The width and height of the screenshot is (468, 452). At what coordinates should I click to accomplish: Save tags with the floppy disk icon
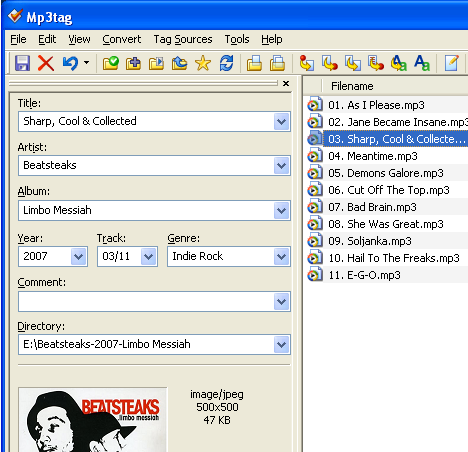[x=22, y=63]
